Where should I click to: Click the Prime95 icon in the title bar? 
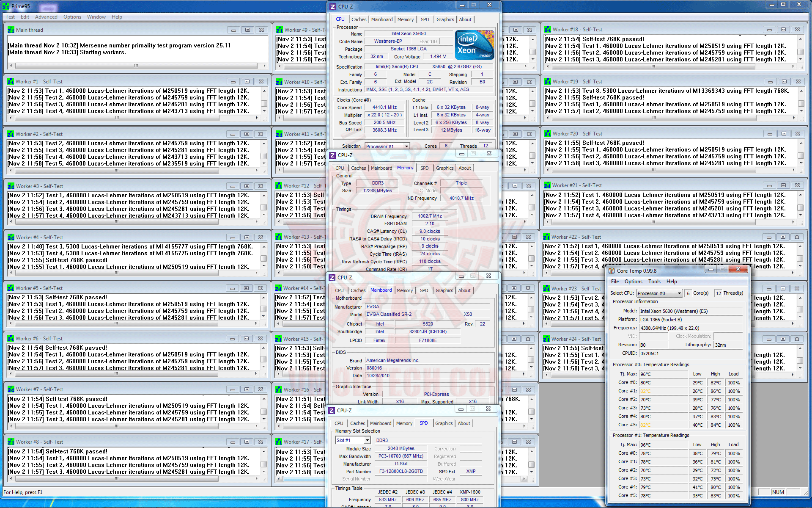tap(6, 6)
